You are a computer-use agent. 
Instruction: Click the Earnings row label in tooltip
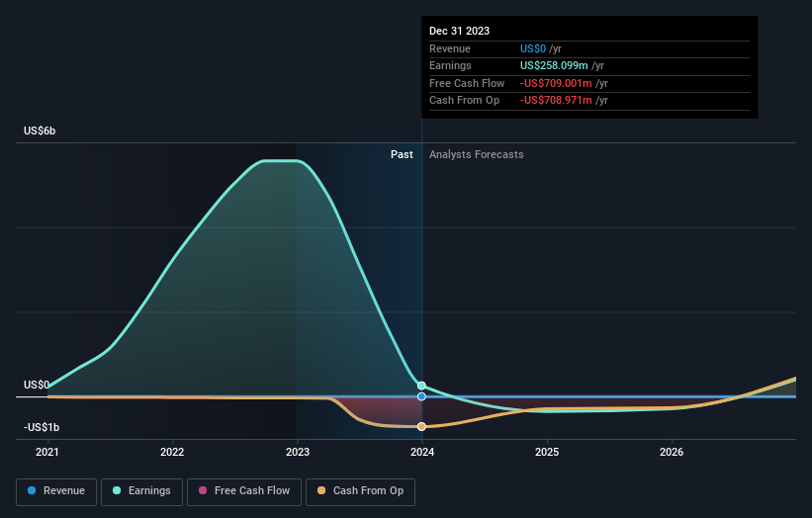tap(451, 65)
